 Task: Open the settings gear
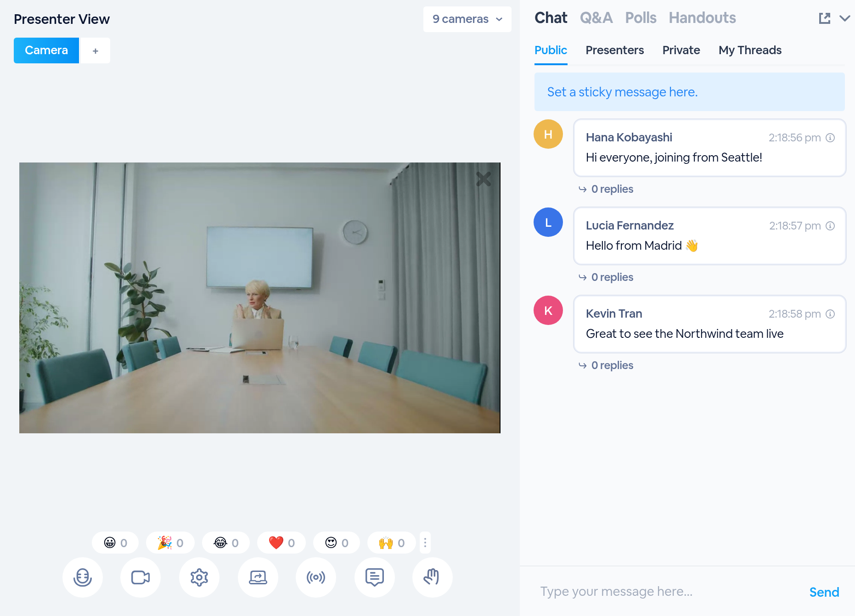click(199, 577)
